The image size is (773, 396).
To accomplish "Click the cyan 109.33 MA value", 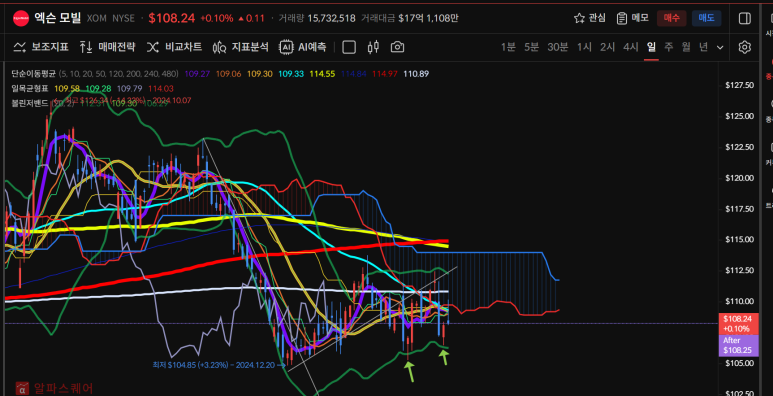I will coord(291,74).
